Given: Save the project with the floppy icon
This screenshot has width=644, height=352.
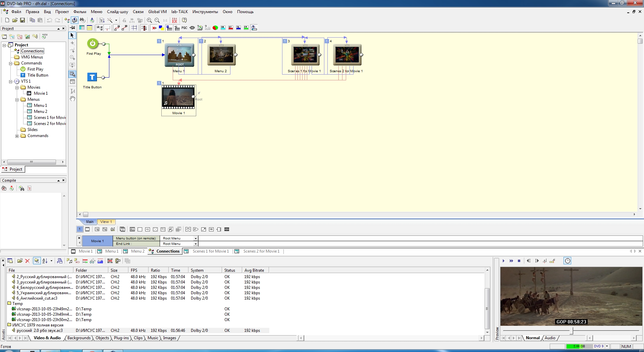Looking at the screenshot, I should [x=22, y=20].
